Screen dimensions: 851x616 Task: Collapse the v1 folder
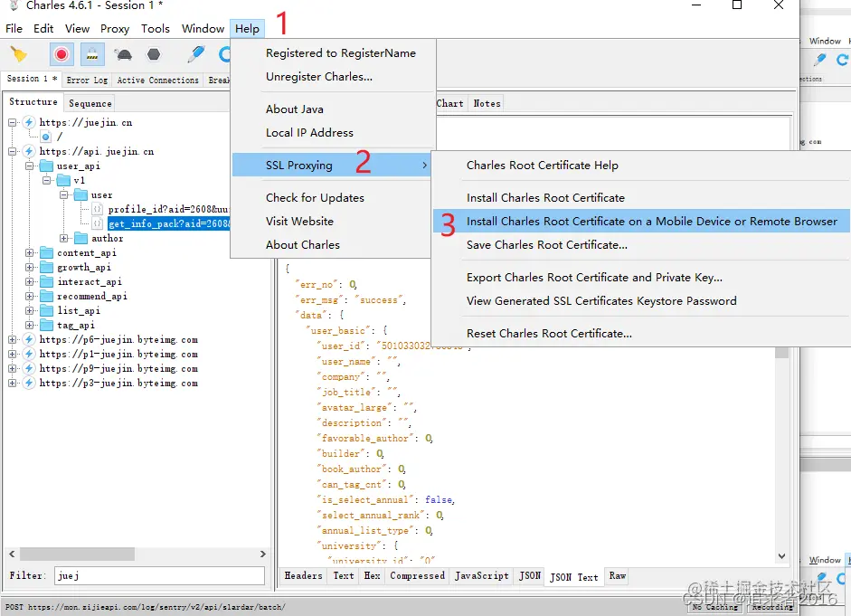[47, 180]
